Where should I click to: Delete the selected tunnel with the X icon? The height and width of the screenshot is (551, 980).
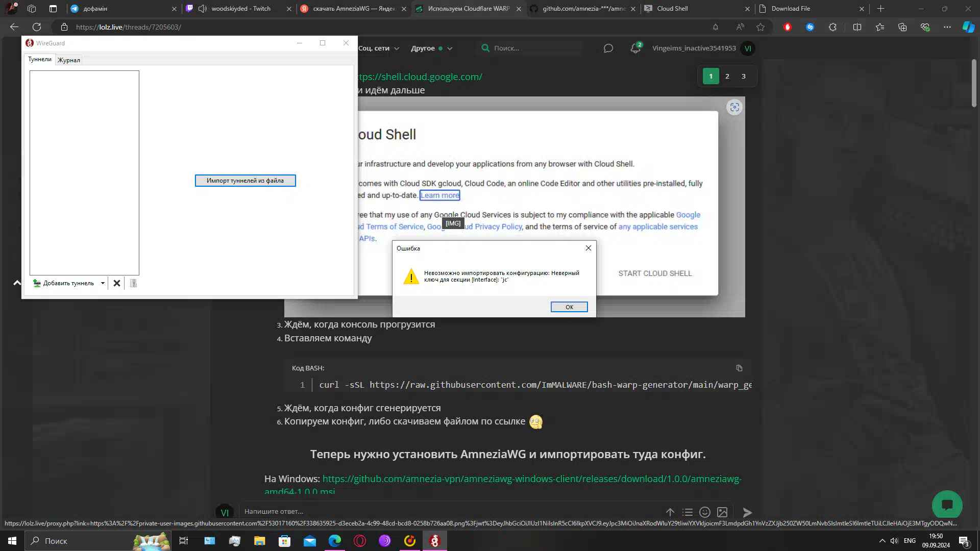[117, 283]
